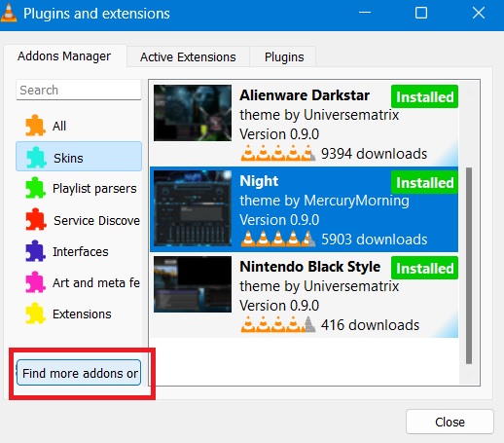Screen dimensions: 504x443
Task: Click theme by Universematrix under Nintendo Black Style
Action: pos(319,286)
